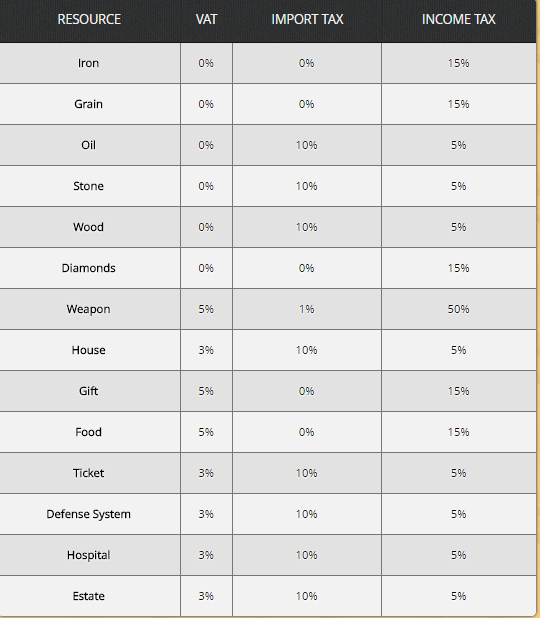Click the Estate income tax value
This screenshot has height=618, width=540.
coord(458,596)
